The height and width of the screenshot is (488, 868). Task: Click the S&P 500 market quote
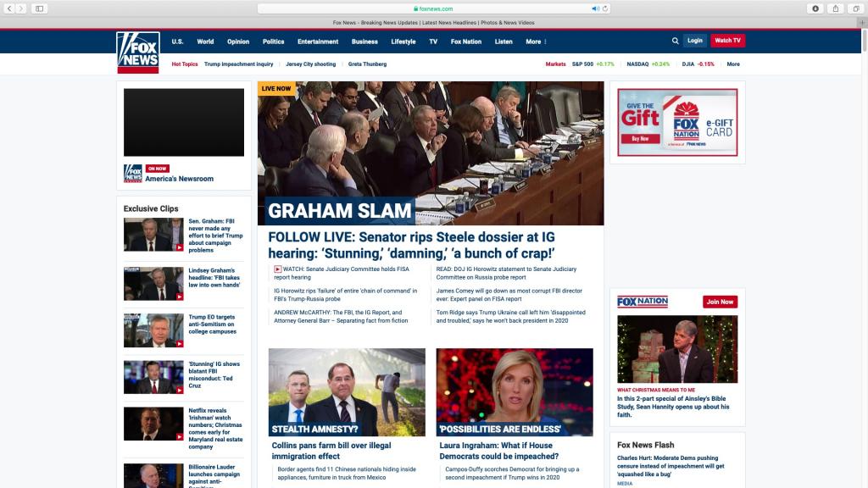click(x=593, y=64)
